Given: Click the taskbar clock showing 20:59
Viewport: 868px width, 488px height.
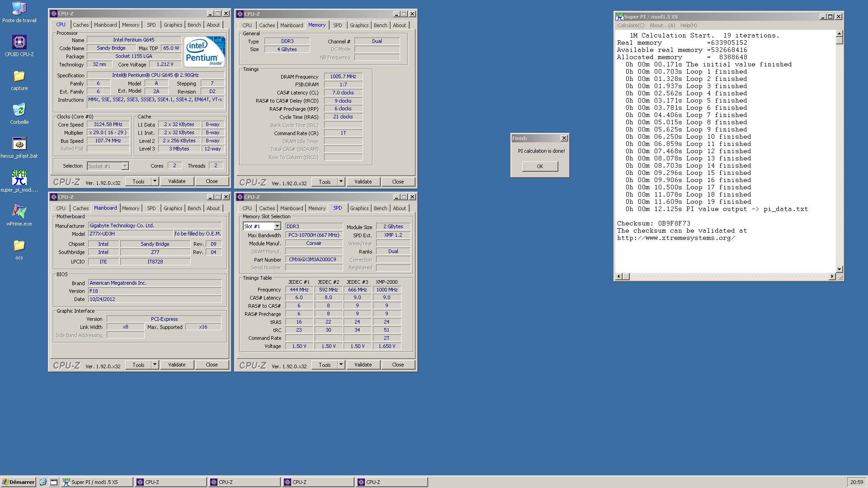Looking at the screenshot, I should point(856,482).
